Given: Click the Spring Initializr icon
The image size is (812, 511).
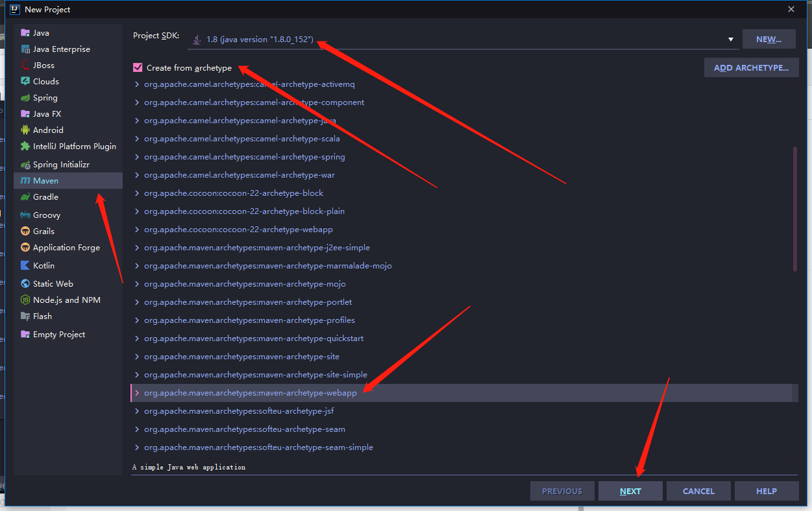Looking at the screenshot, I should pos(25,165).
